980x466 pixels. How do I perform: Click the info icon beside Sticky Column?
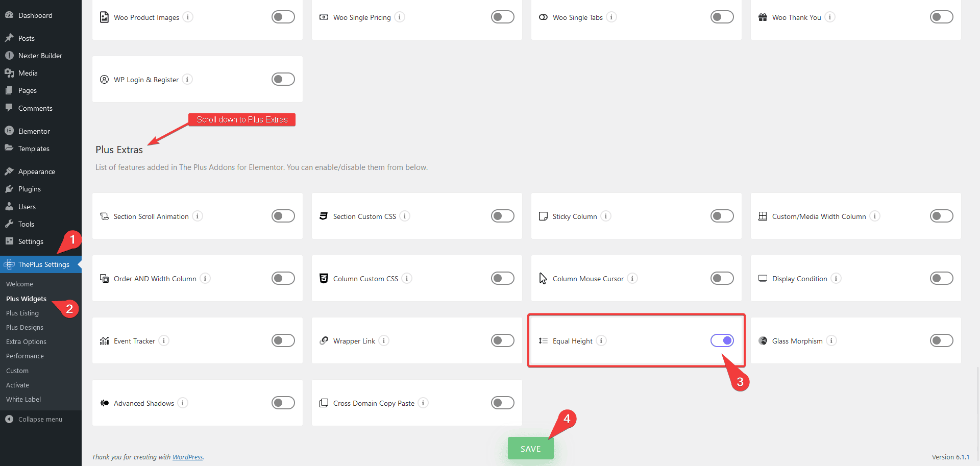coord(606,216)
